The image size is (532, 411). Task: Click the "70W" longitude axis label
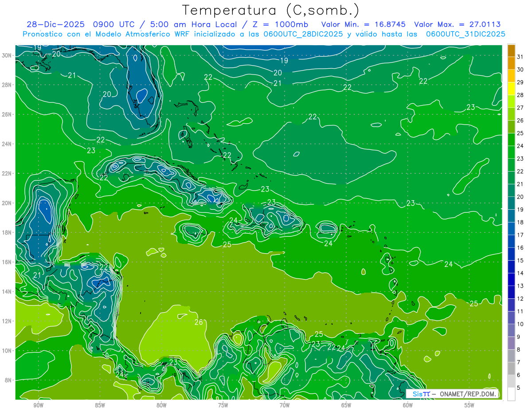285,405
